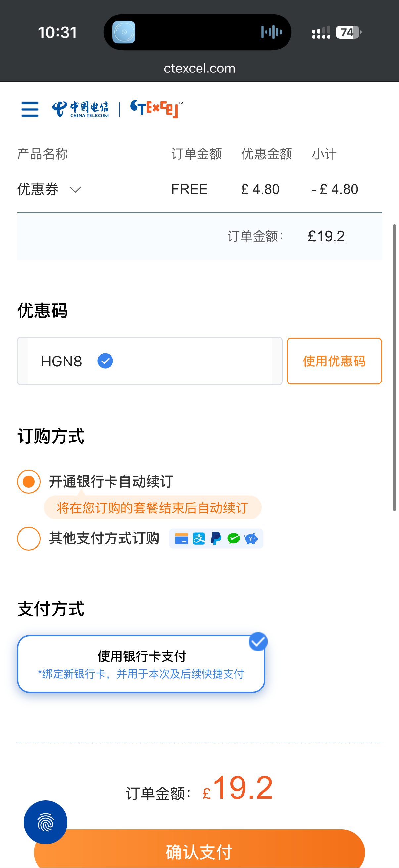The height and width of the screenshot is (868, 399).
Task: Tap the Alipay payment icon
Action: (199, 539)
